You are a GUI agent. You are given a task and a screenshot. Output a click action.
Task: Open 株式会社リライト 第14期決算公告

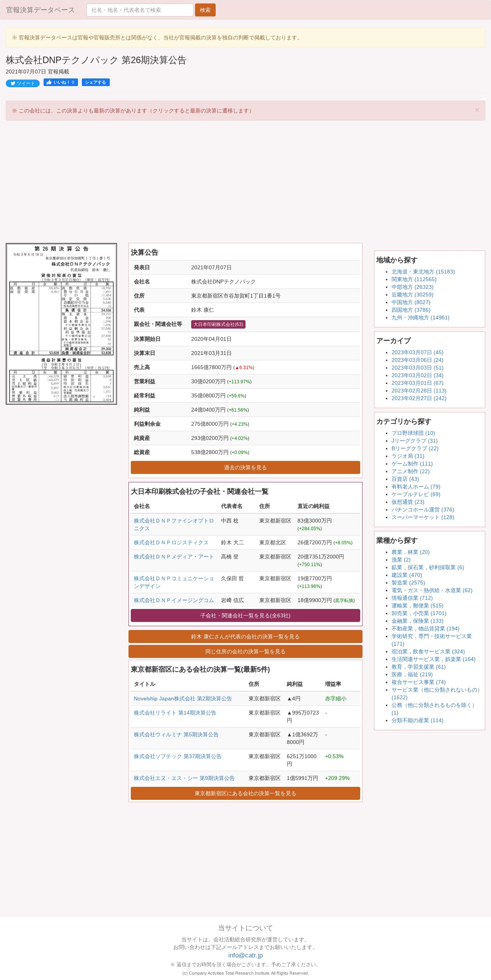175,713
